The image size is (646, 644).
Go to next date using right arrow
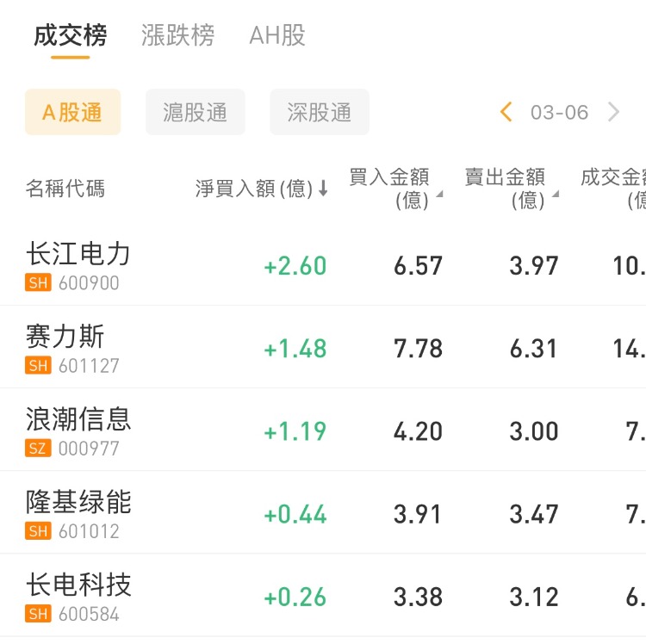[x=613, y=112]
